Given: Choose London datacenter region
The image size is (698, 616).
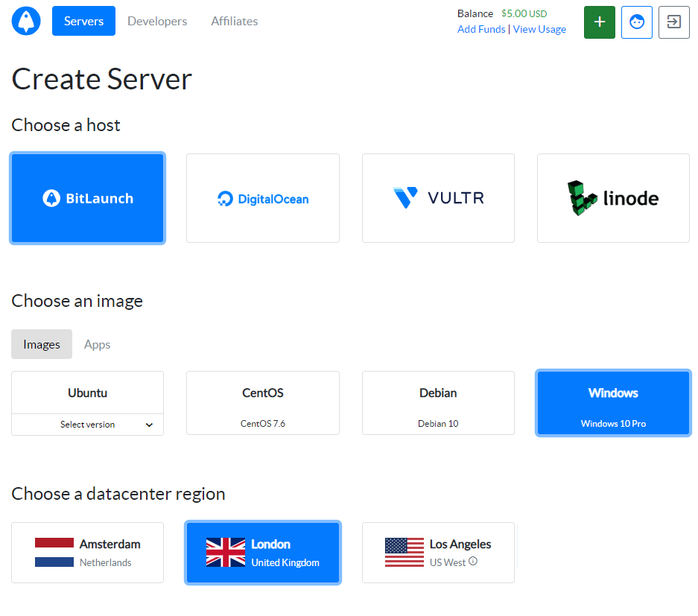Looking at the screenshot, I should click(263, 553).
